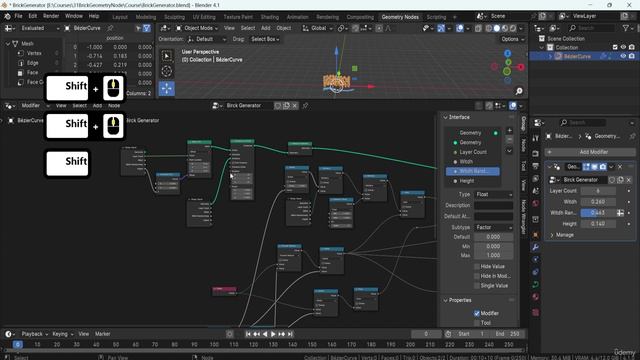Open the Subtype Factor dropdown
This screenshot has height=360, width=640.
click(x=493, y=227)
